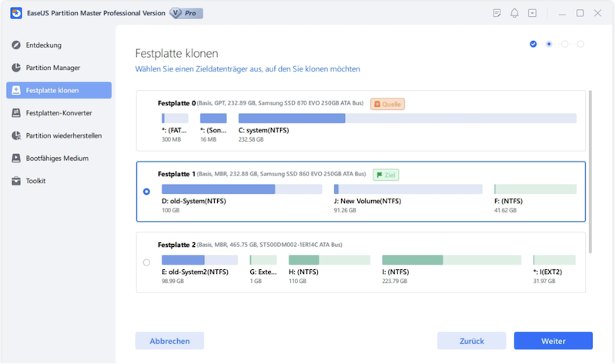
Task: Click the Entdeckung compass icon
Action: 16,45
